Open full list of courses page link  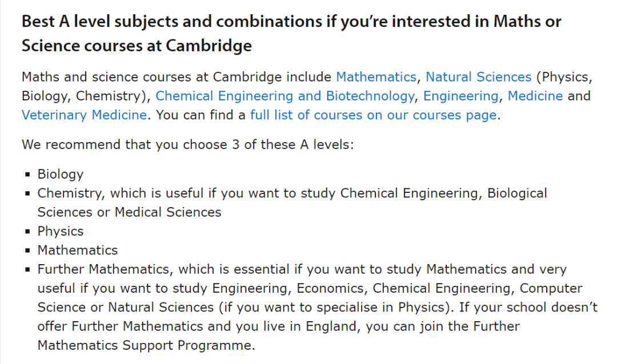374,115
